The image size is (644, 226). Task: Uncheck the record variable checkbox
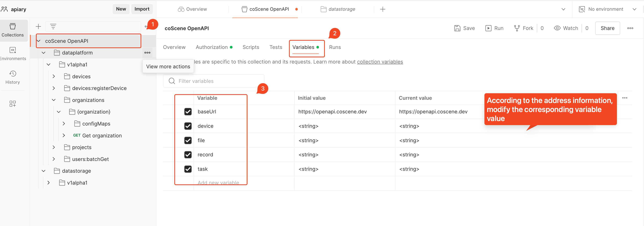click(x=188, y=155)
